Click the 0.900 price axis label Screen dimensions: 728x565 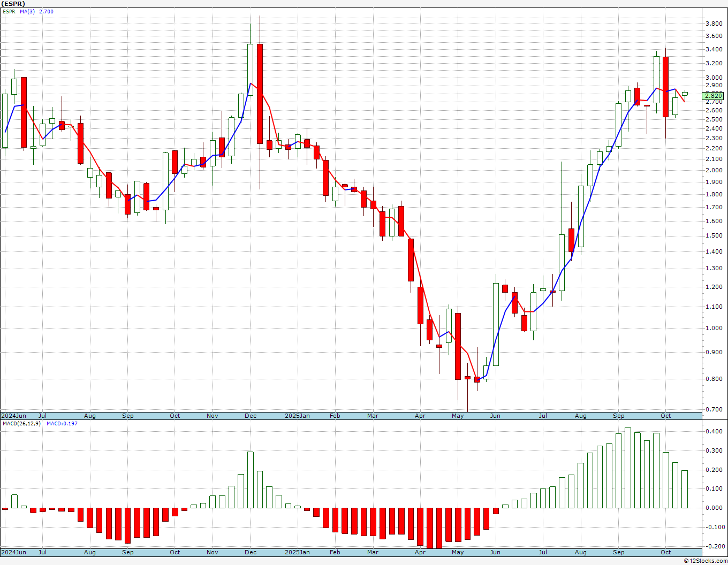click(714, 352)
